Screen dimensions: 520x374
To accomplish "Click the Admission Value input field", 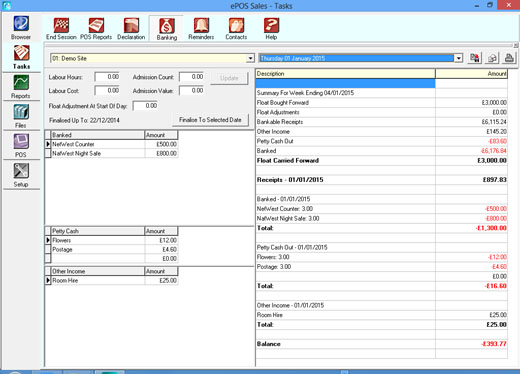I will click(192, 91).
